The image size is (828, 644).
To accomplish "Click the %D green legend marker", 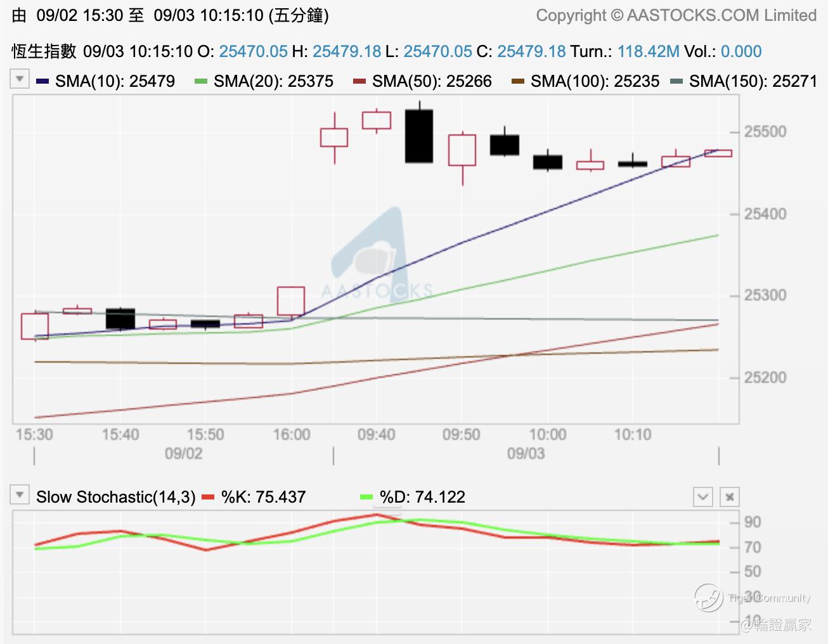I will 366,498.
